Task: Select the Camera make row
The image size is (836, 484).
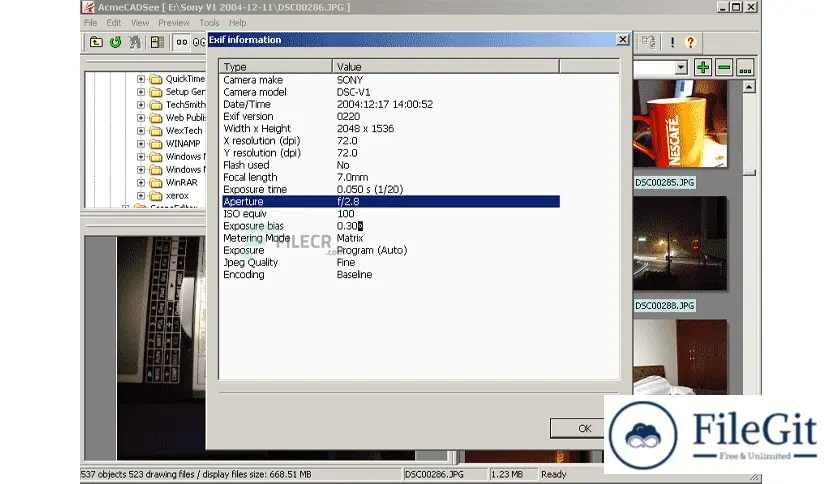Action: (x=391, y=80)
